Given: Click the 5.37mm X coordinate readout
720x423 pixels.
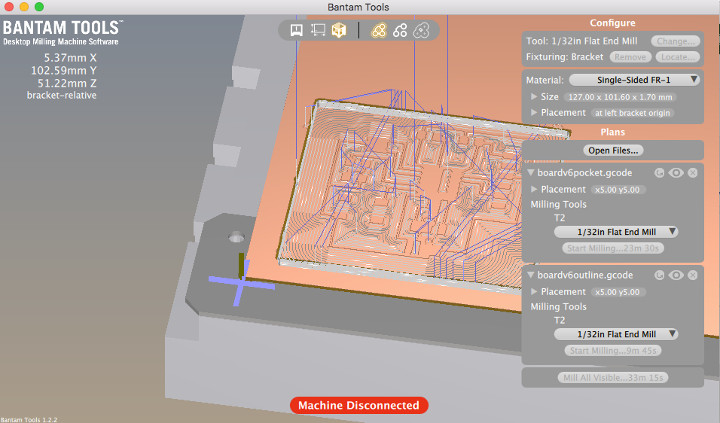Looking at the screenshot, I should click(x=70, y=58).
